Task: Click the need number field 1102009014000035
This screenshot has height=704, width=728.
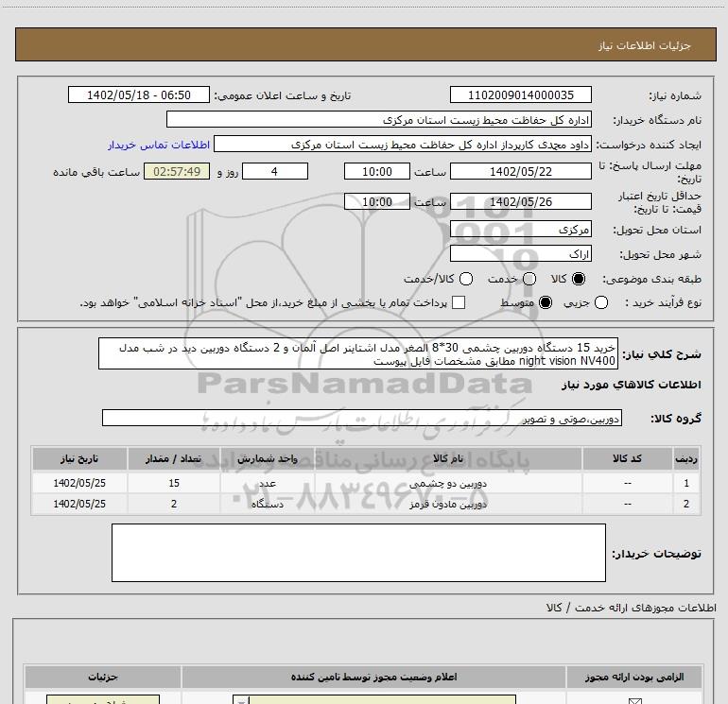Action: tap(520, 94)
